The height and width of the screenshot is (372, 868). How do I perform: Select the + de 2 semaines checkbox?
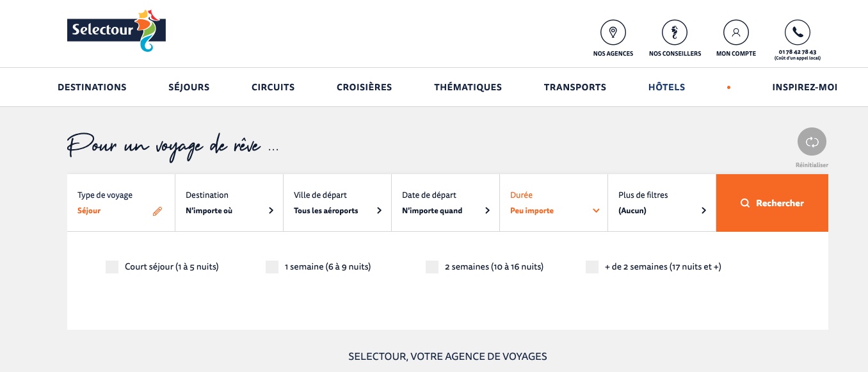tap(592, 267)
